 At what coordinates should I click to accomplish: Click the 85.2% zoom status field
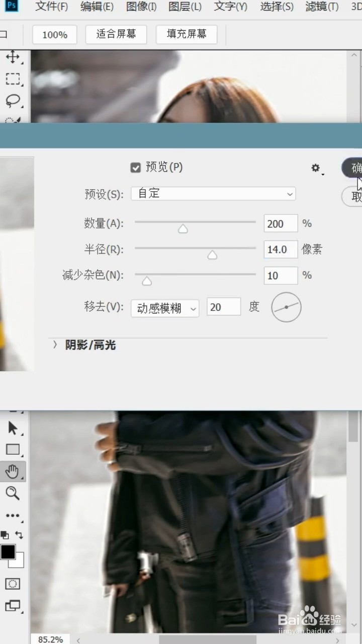click(x=51, y=639)
